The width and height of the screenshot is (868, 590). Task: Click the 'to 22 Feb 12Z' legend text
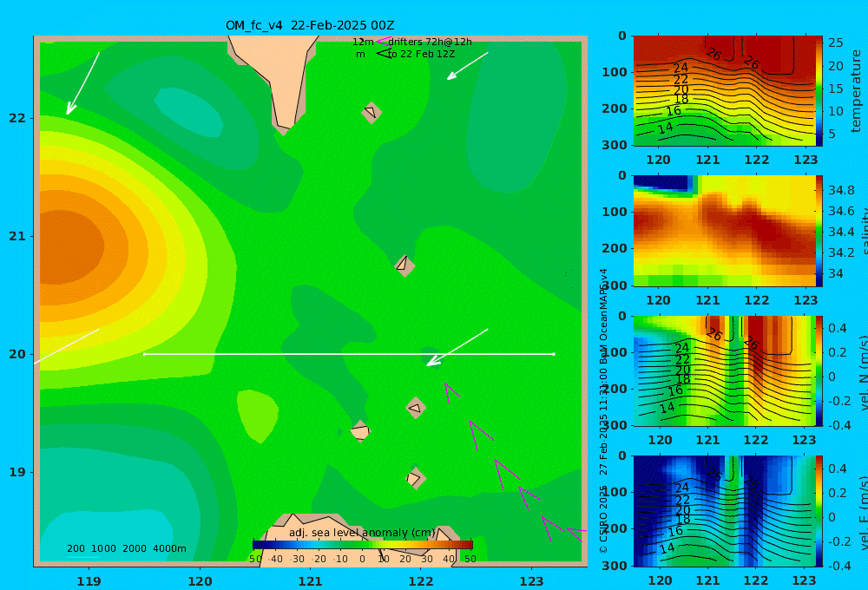point(421,55)
